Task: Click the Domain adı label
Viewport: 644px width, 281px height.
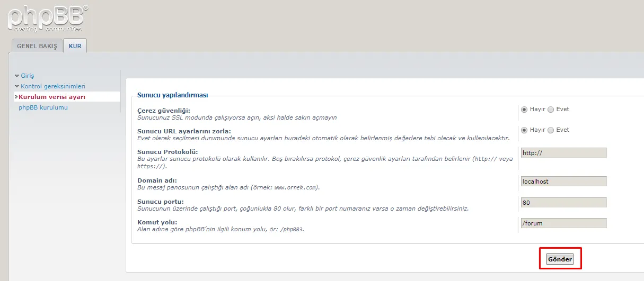Action: [156, 180]
